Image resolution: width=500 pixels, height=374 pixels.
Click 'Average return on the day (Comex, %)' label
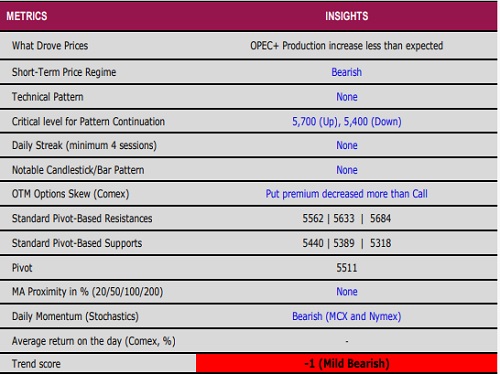pos(94,341)
